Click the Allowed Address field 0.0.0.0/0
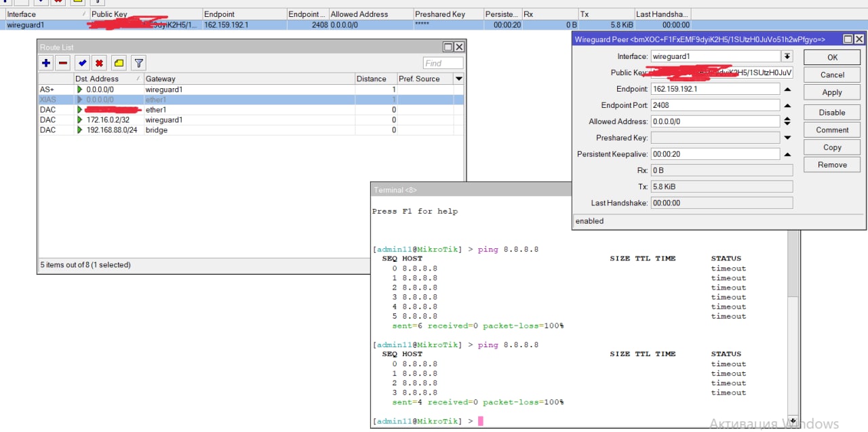 [715, 121]
